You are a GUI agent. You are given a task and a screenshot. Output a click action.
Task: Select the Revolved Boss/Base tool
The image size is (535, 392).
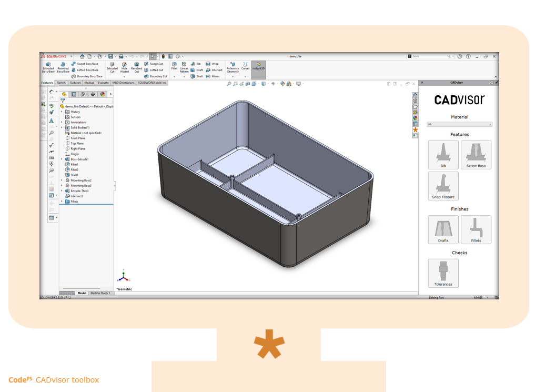click(63, 67)
